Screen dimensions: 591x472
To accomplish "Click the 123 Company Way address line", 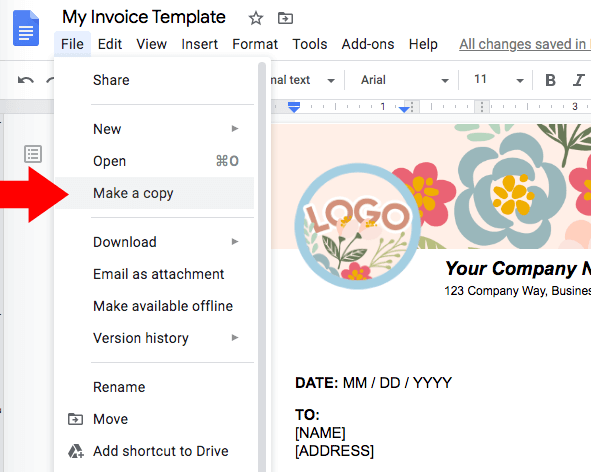I will click(518, 291).
